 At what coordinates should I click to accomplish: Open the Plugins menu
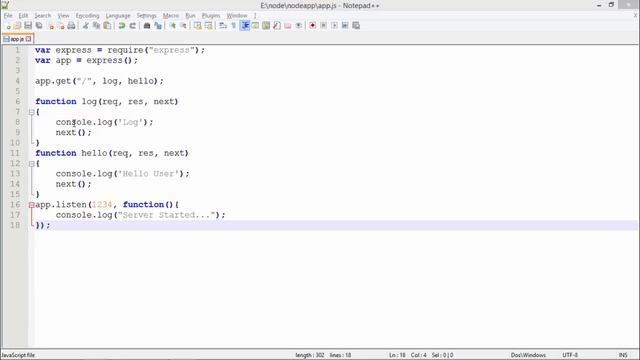[211, 16]
